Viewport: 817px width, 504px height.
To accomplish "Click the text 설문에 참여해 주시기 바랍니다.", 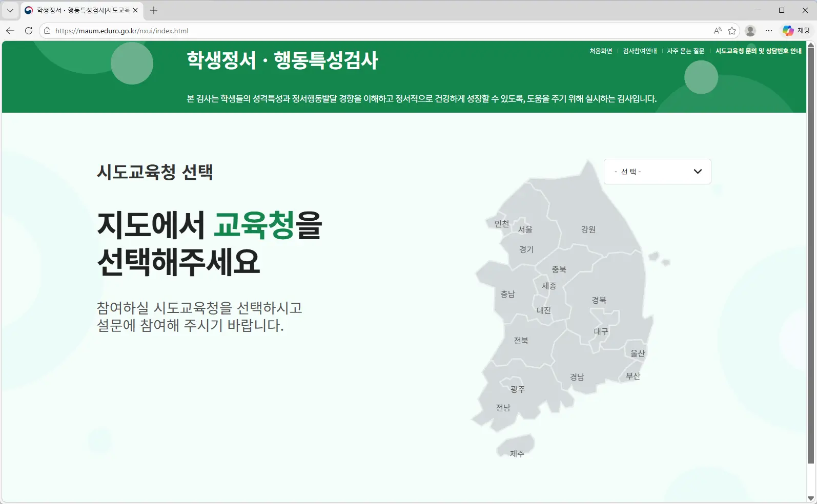I will click(x=190, y=325).
